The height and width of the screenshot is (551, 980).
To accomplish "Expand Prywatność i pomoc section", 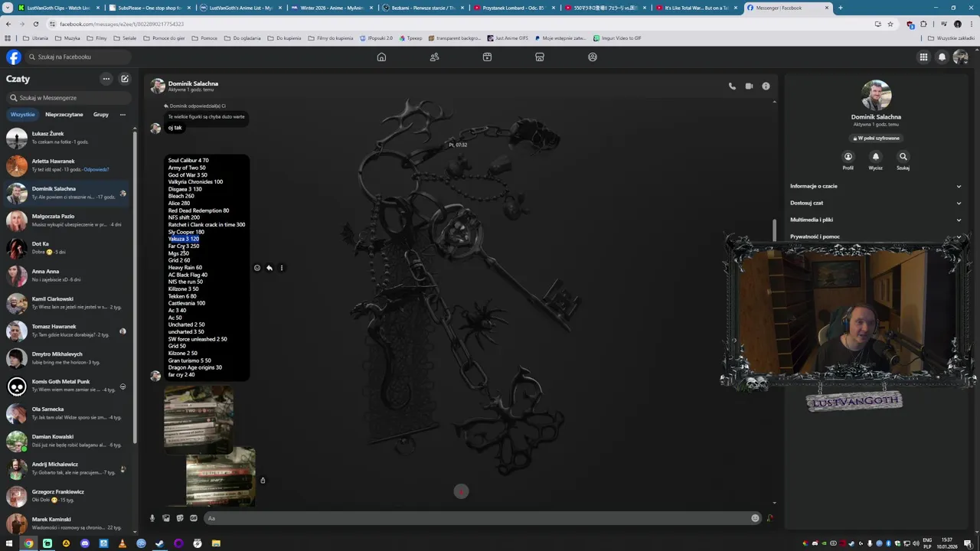I will (x=876, y=236).
